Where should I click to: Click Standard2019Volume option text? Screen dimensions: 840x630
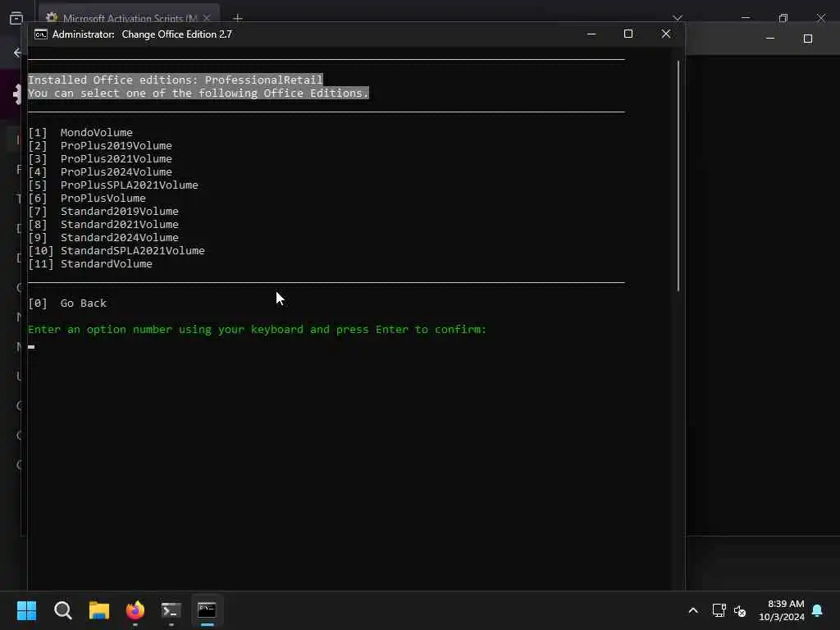[120, 211]
